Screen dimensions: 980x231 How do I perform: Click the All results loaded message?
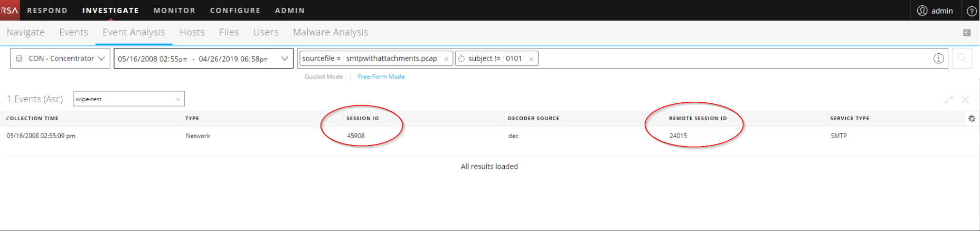489,167
